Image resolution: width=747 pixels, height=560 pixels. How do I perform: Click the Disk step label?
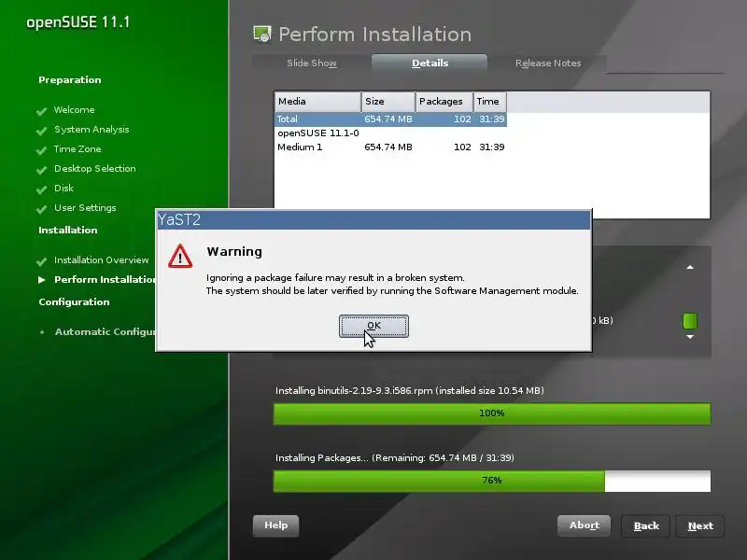63,189
